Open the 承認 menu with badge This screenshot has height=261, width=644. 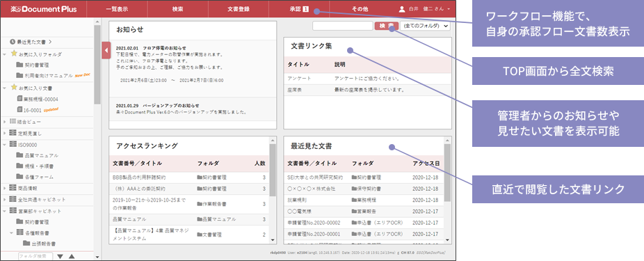click(x=299, y=9)
